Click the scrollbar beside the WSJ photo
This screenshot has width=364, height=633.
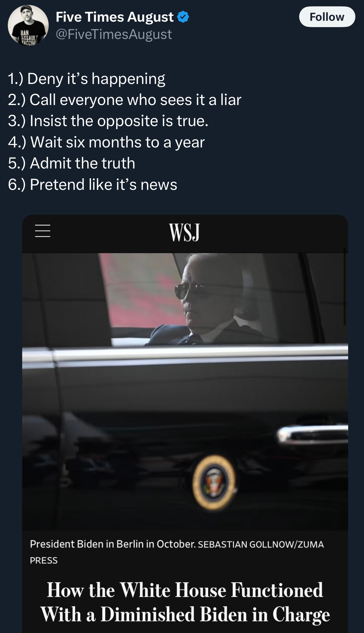344,286
